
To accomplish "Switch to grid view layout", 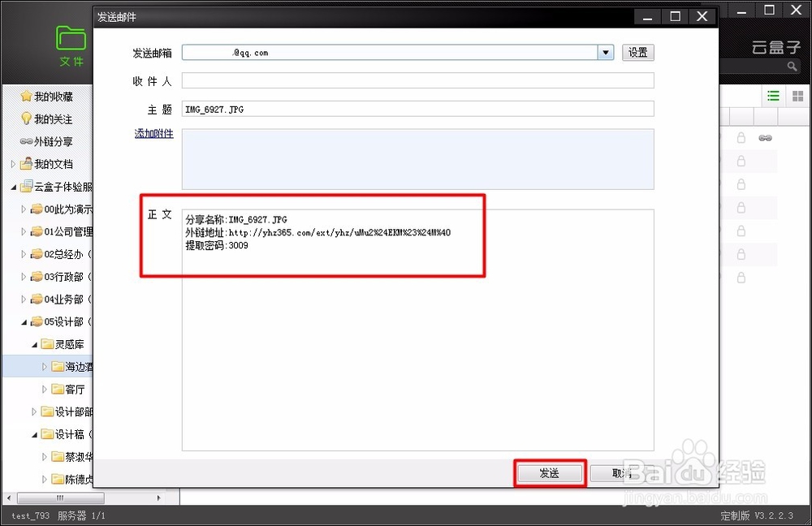I will click(x=797, y=95).
